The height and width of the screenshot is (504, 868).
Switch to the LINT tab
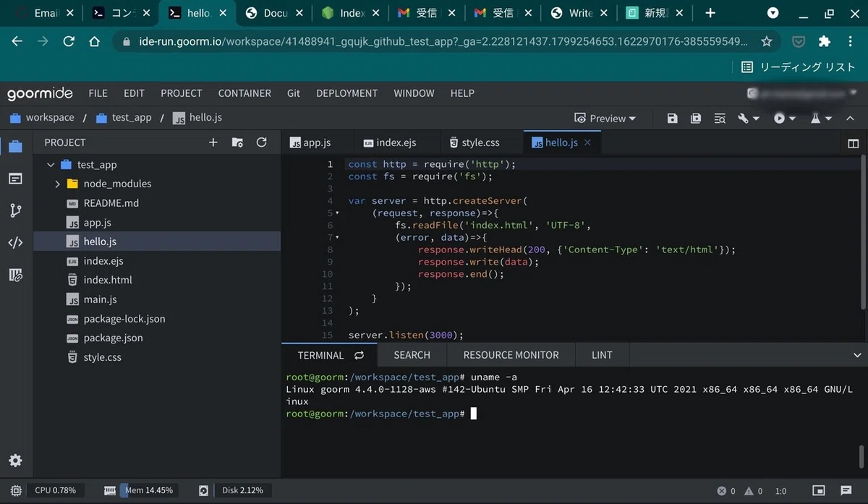pyautogui.click(x=602, y=355)
